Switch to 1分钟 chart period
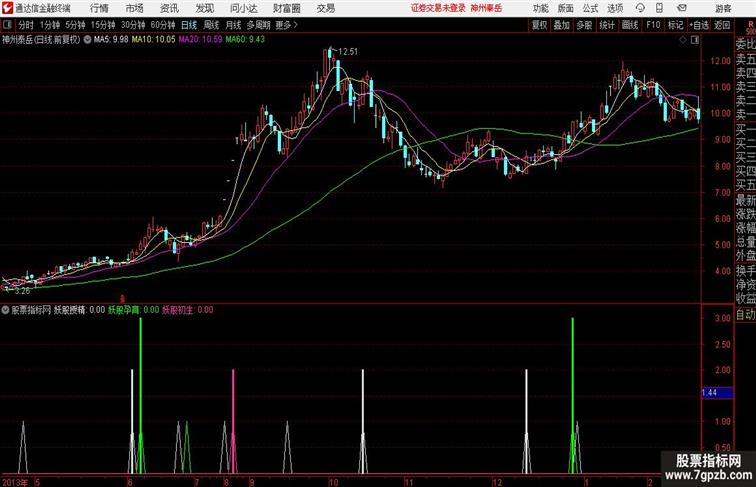Image resolution: width=756 pixels, height=487 pixels. 50,25
